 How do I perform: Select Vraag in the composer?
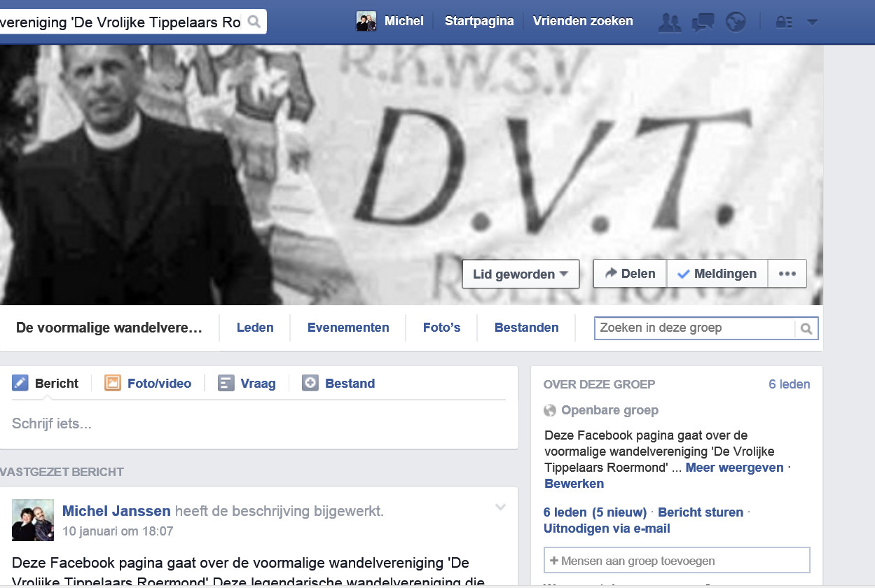click(x=247, y=384)
